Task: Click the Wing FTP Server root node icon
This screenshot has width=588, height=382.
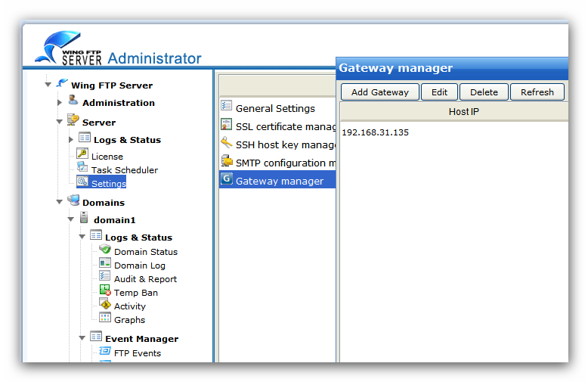Action: tap(62, 83)
